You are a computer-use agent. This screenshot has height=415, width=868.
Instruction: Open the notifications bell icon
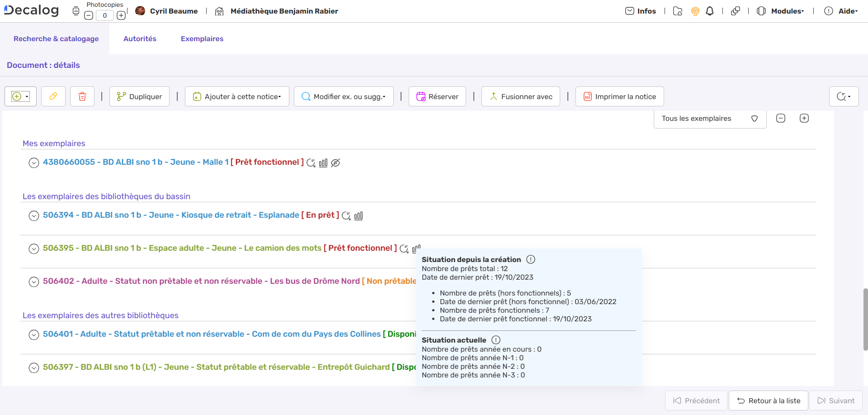[x=710, y=11]
